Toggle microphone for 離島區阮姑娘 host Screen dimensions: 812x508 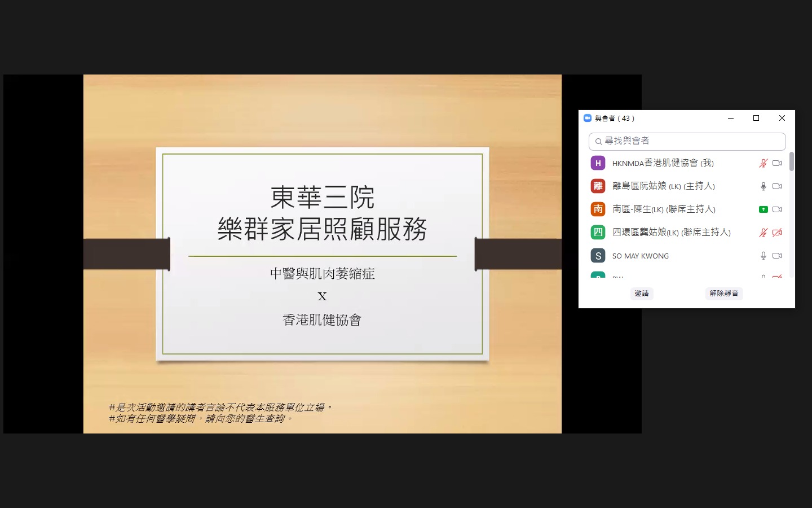click(x=763, y=186)
